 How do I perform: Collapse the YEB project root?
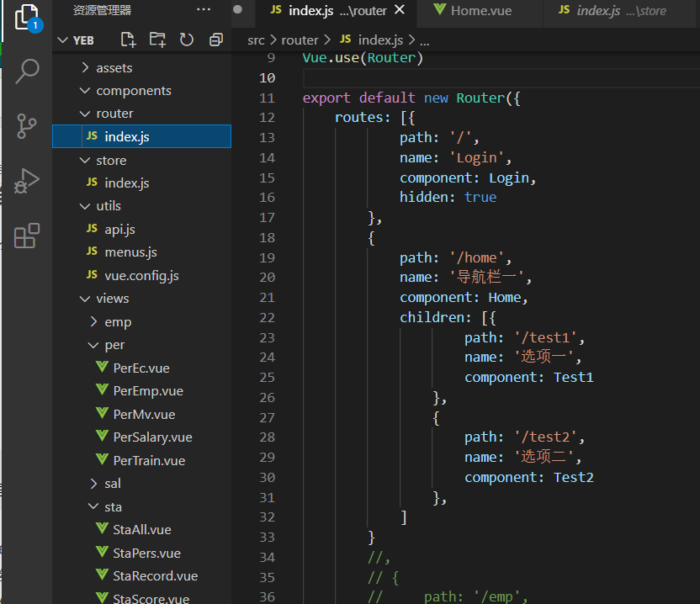(63, 40)
